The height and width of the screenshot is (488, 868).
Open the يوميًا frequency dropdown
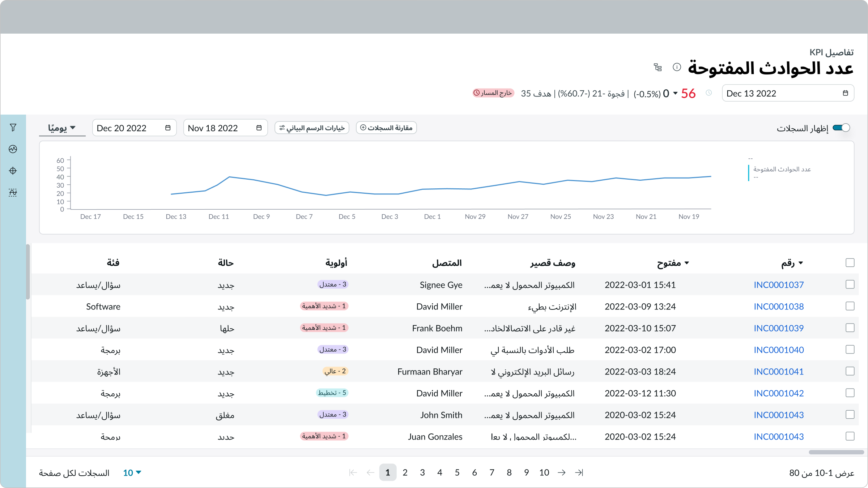click(x=62, y=128)
